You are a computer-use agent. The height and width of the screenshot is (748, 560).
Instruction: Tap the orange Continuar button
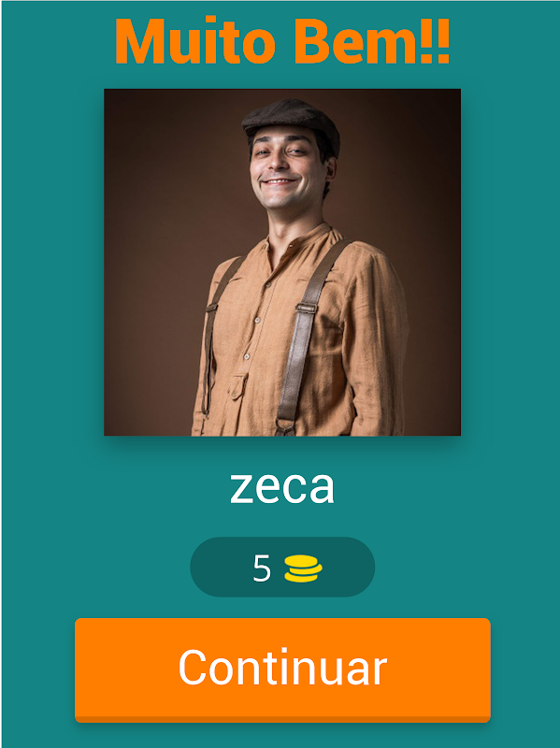[282, 669]
